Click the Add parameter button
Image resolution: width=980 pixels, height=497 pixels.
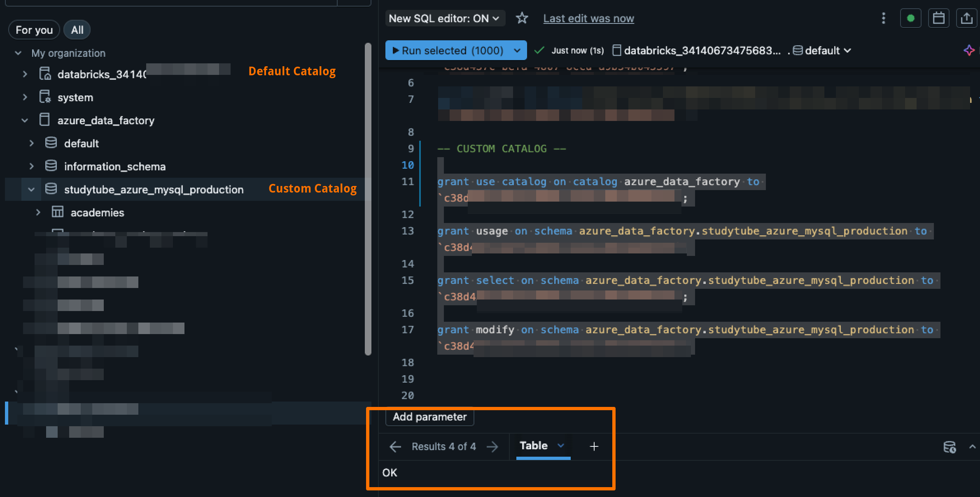coord(429,417)
